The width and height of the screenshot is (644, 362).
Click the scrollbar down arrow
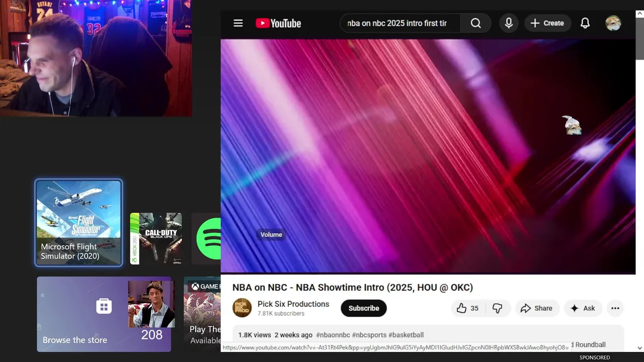point(639,348)
